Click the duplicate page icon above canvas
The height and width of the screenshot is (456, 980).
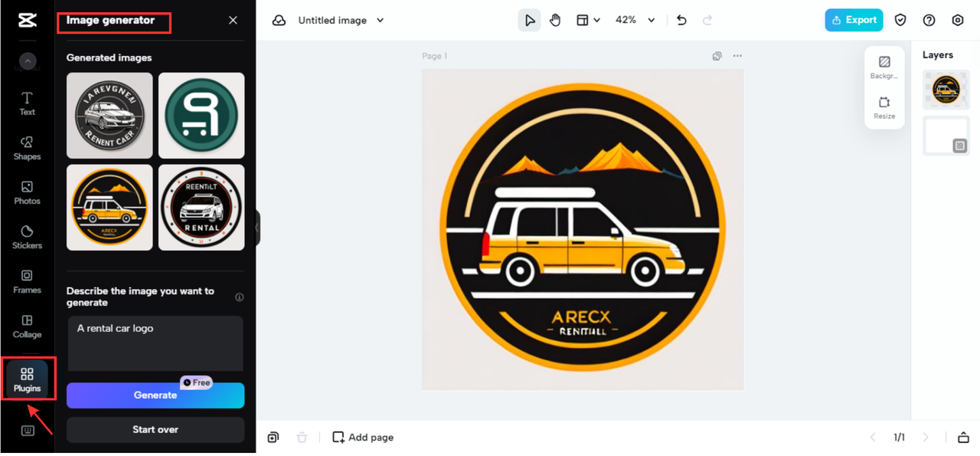(717, 56)
